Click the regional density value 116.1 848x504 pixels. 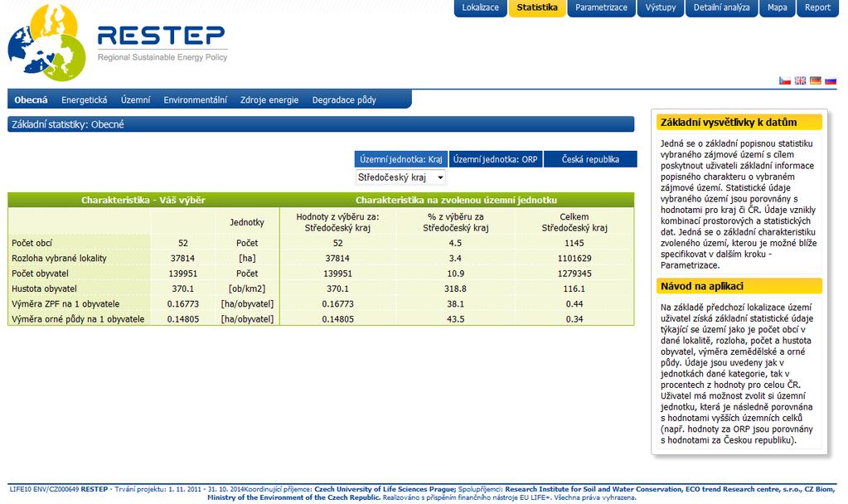pyautogui.click(x=574, y=288)
